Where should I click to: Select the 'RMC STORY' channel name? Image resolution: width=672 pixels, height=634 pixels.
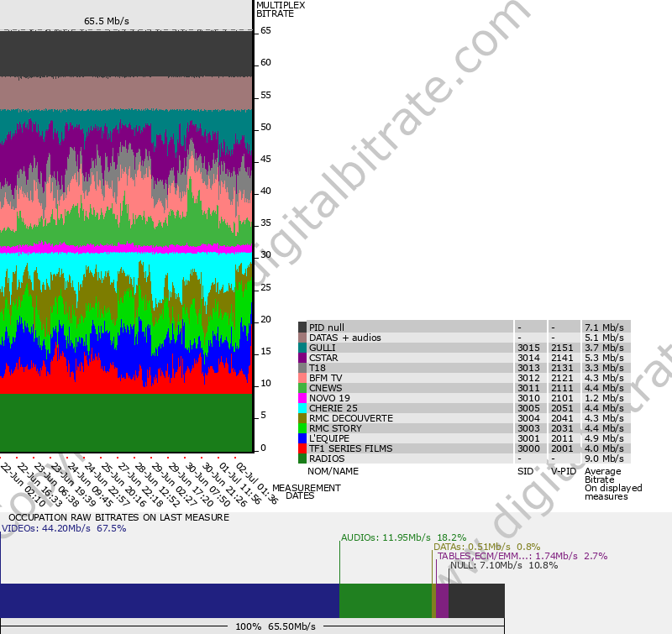coord(335,428)
